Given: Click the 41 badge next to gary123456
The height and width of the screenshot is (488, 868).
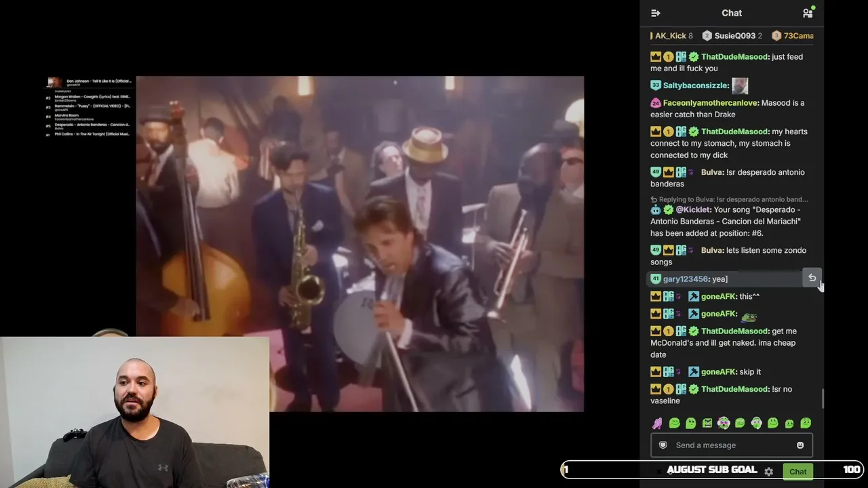Looking at the screenshot, I should [x=656, y=279].
